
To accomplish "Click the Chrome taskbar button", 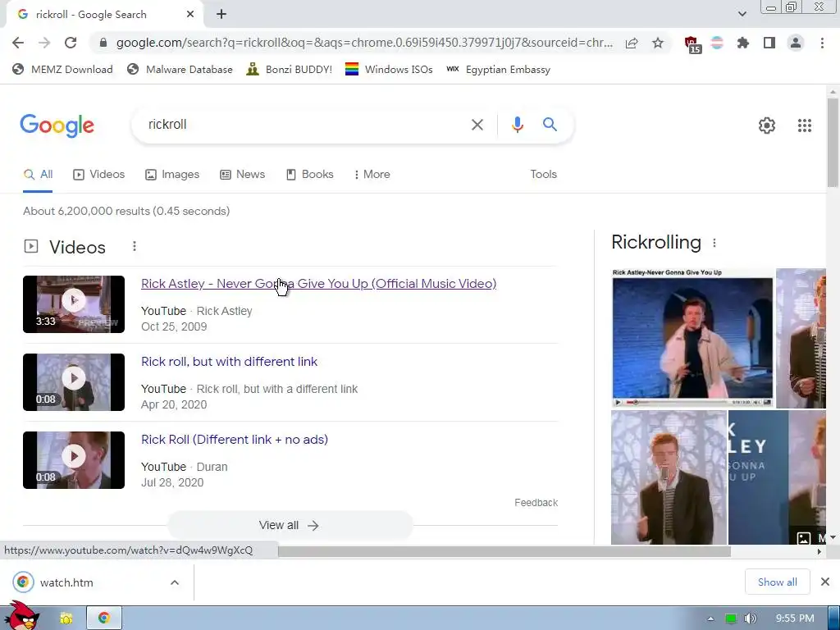I will pyautogui.click(x=104, y=619).
